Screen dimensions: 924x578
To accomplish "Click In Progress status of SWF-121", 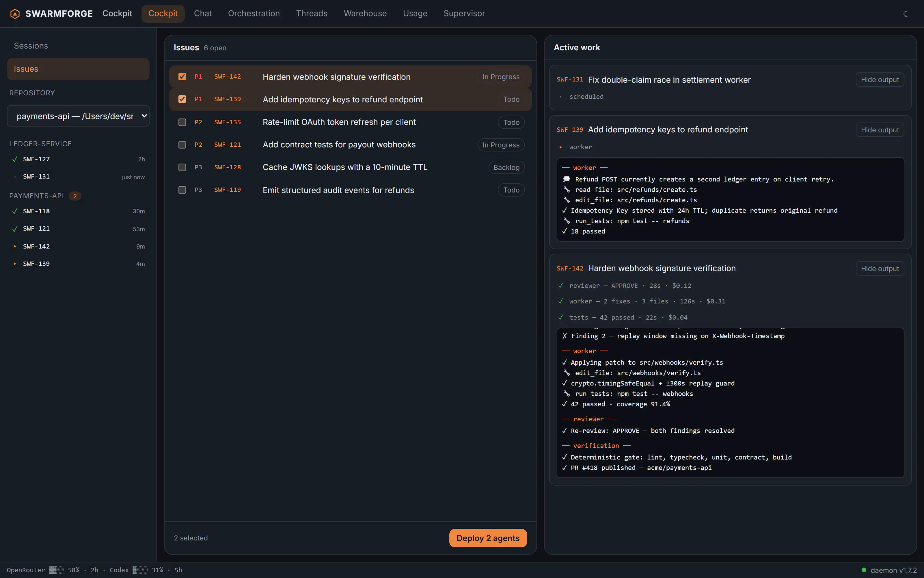I will pos(501,145).
